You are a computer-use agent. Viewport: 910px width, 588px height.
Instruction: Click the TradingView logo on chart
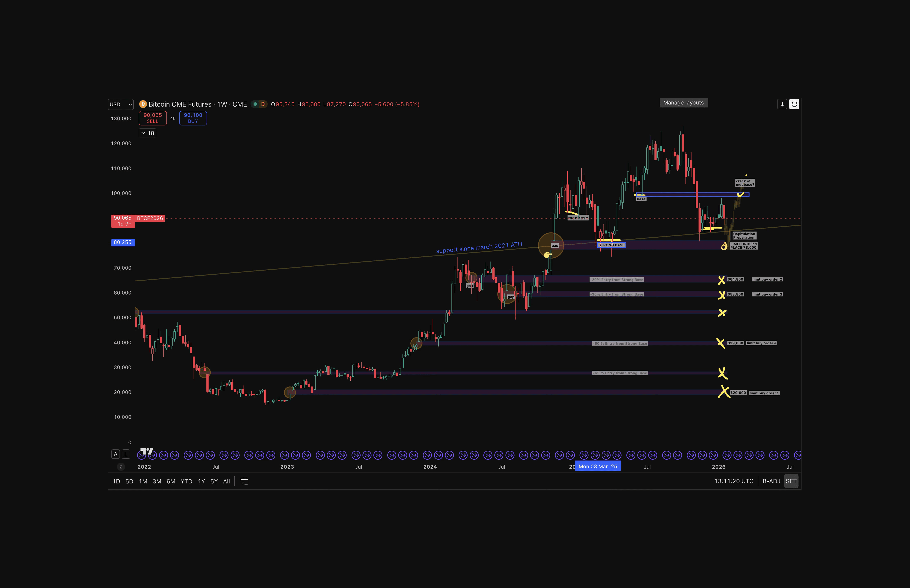147,451
